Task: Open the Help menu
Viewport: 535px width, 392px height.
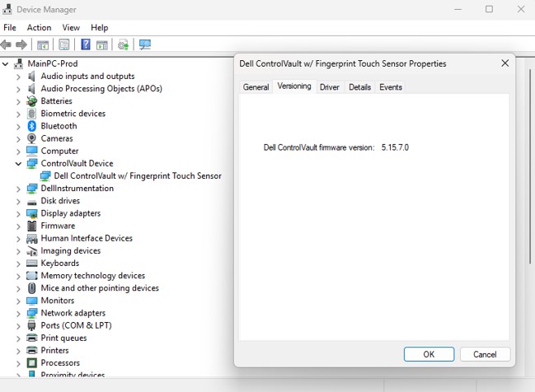Action: pos(99,28)
